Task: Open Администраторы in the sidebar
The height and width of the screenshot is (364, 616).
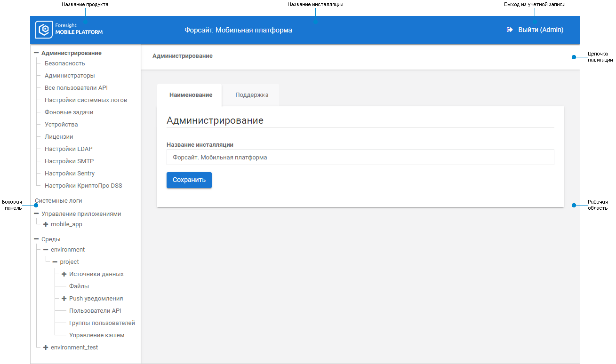Action: click(70, 76)
